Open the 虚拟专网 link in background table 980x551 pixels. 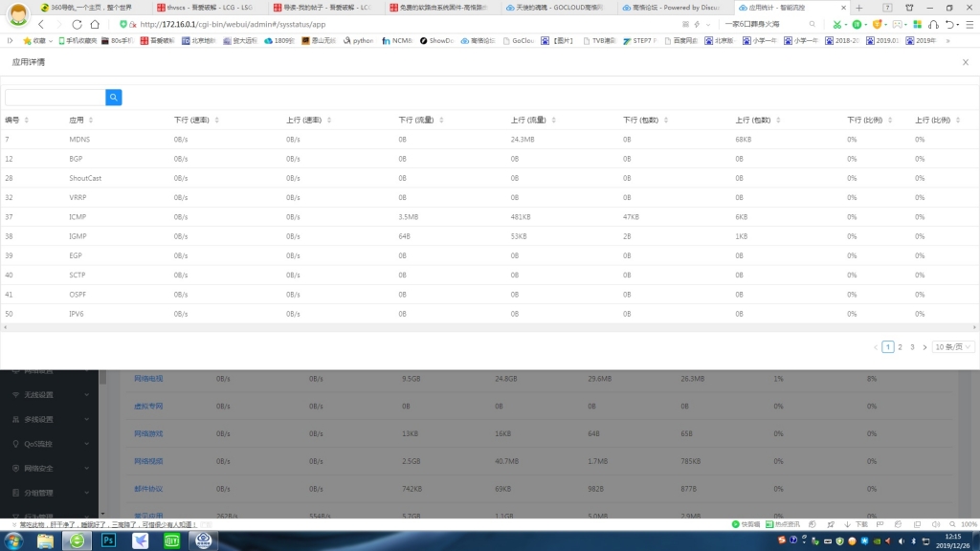[148, 406]
